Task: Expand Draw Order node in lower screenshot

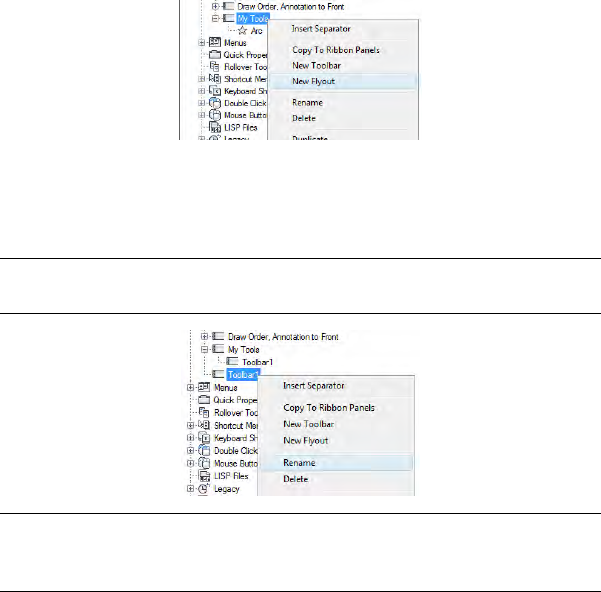Action: 204,336
